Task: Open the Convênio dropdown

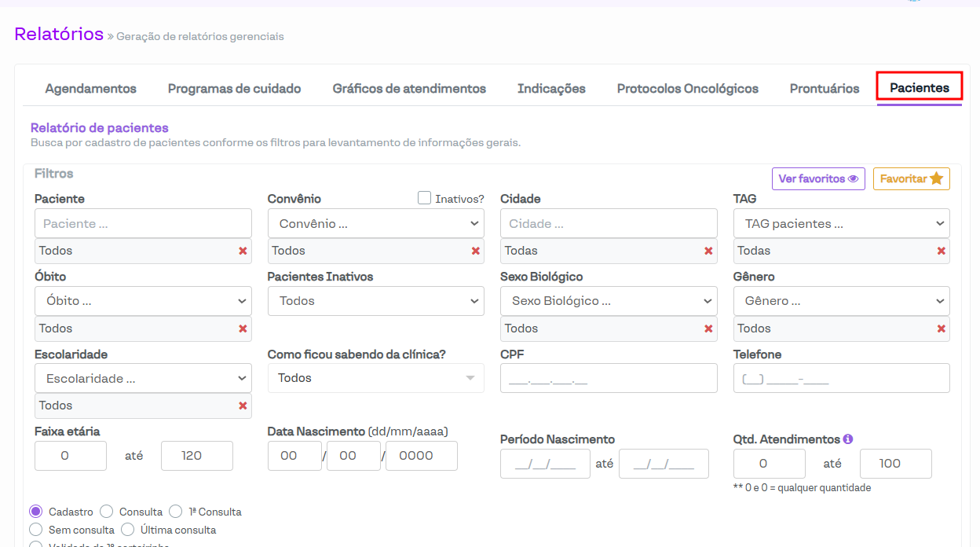Action: 375,223
